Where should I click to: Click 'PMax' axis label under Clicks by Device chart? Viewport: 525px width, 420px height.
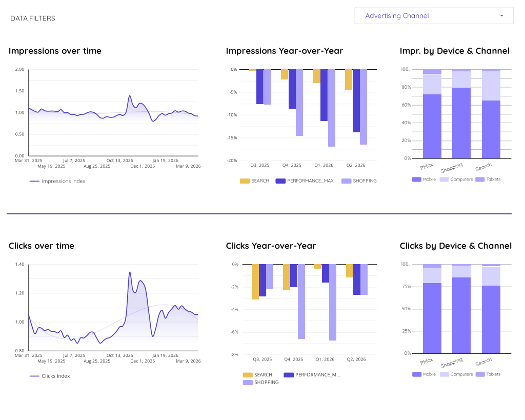tap(427, 362)
